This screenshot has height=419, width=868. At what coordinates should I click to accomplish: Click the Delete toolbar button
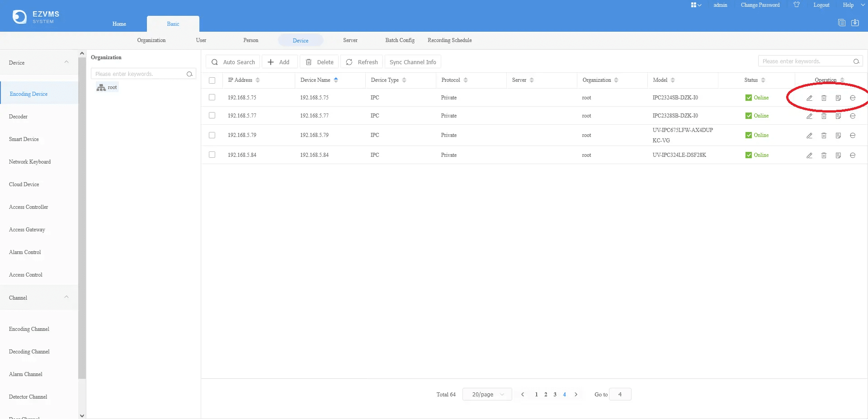[319, 62]
